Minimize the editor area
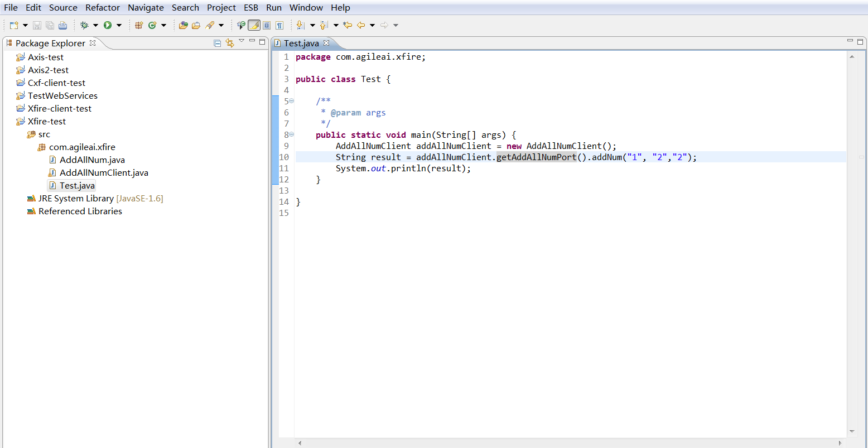 [850, 41]
